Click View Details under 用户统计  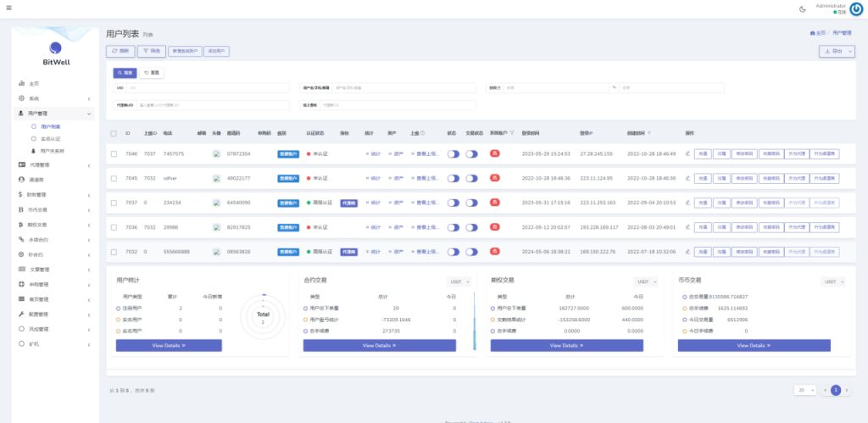169,346
